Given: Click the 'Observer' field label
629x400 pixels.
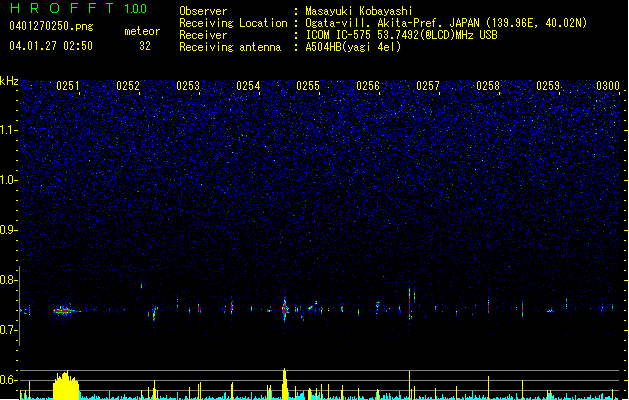Looking at the screenshot, I should coord(203,11).
